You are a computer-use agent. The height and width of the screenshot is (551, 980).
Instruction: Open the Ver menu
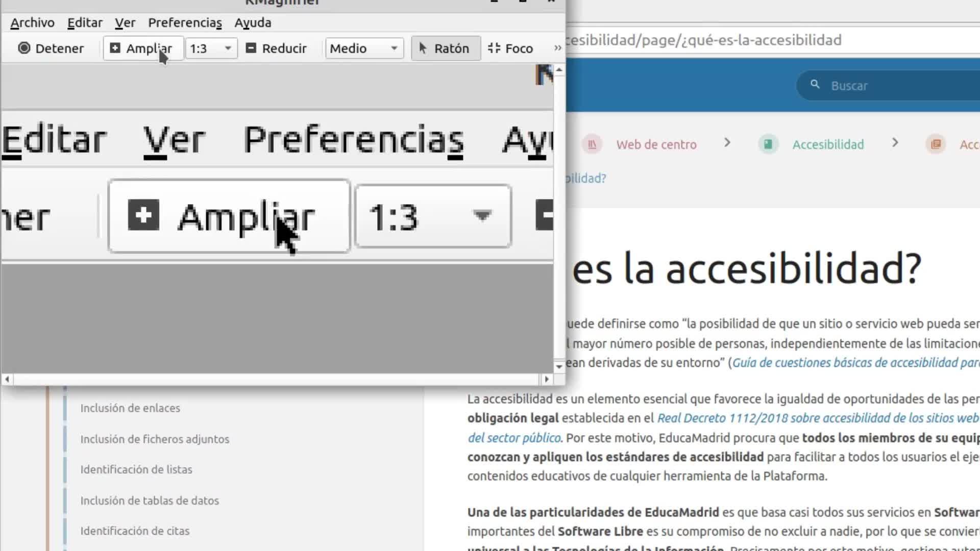[x=125, y=22]
